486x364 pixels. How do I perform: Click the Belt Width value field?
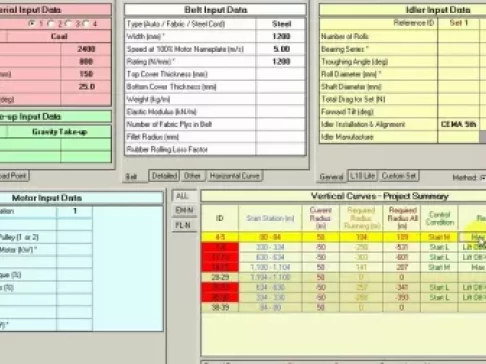point(281,36)
